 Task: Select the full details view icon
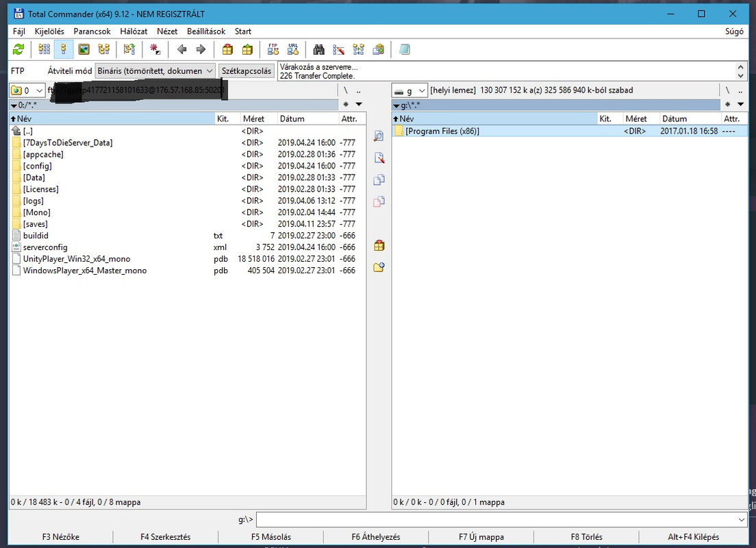pyautogui.click(x=64, y=49)
